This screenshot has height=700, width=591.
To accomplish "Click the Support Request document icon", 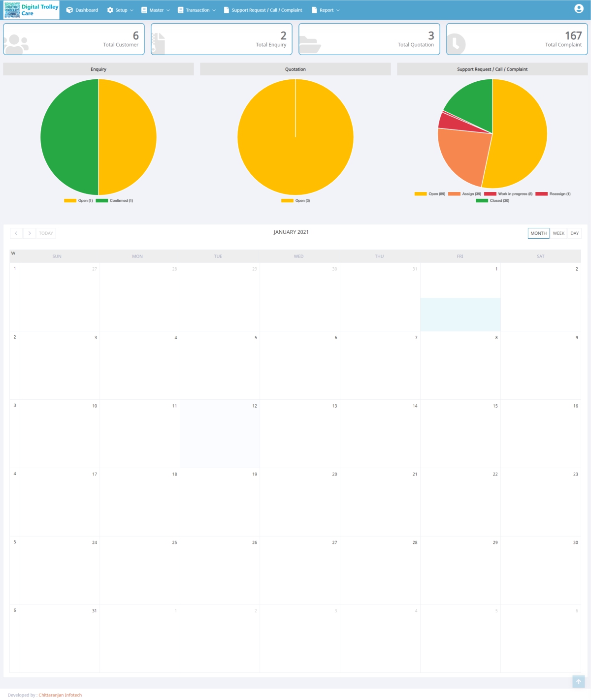I will click(227, 10).
